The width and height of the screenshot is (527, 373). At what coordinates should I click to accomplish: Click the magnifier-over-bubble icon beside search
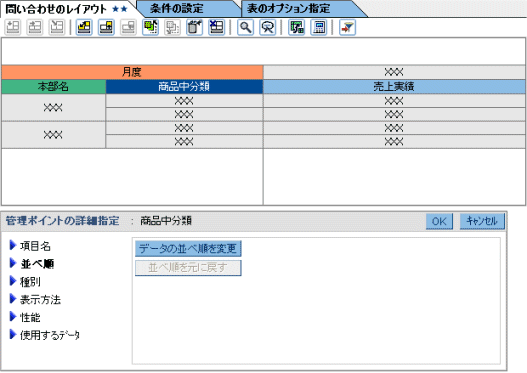coord(268,27)
